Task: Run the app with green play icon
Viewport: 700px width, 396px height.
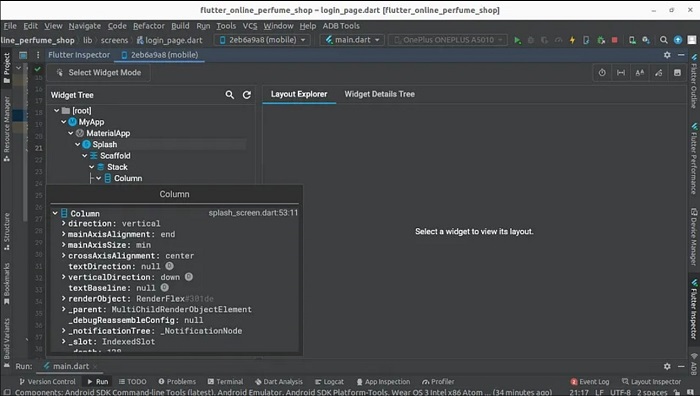Action: (x=517, y=40)
